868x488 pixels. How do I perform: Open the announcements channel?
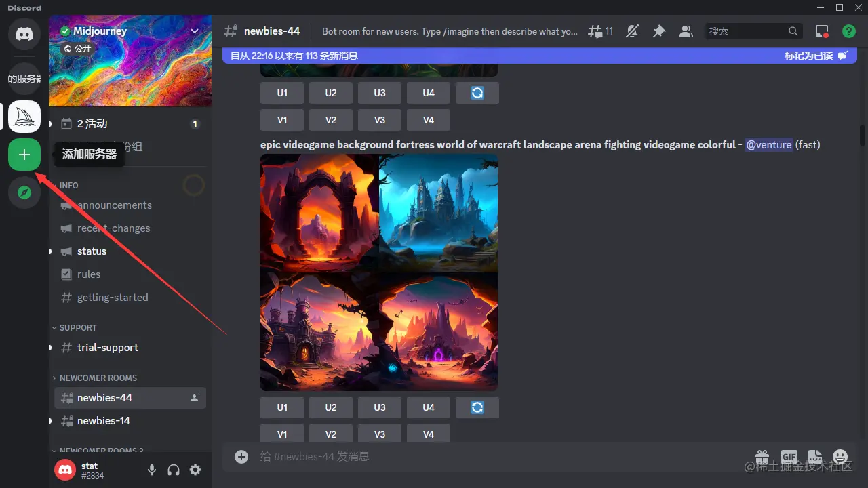(x=130, y=205)
